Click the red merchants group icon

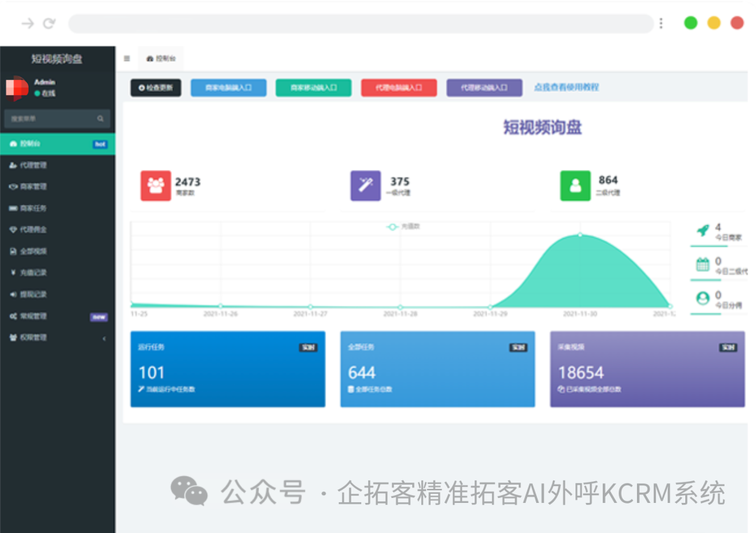[155, 186]
